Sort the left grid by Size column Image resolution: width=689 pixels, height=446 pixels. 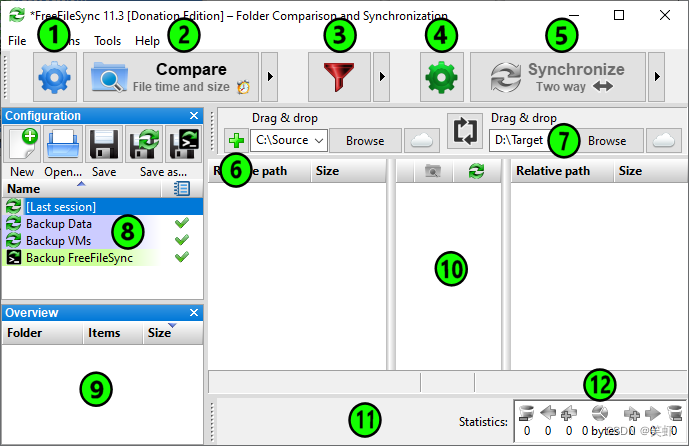pos(348,171)
